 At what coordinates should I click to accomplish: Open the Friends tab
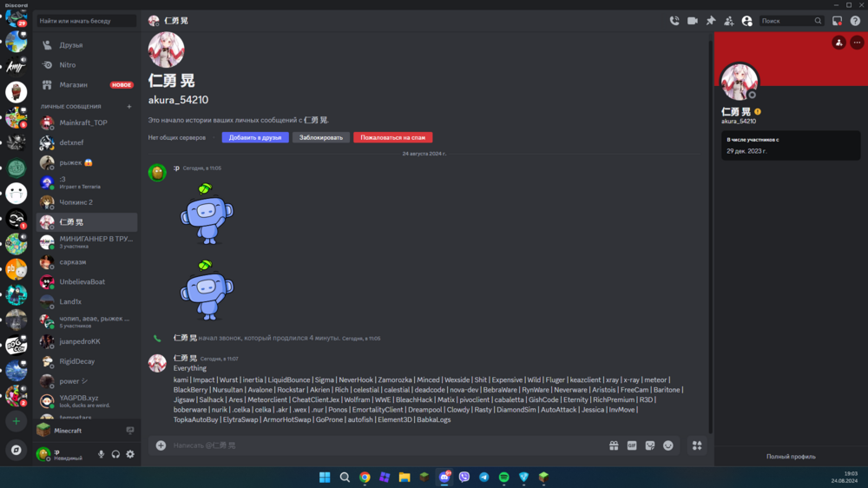[x=86, y=45]
